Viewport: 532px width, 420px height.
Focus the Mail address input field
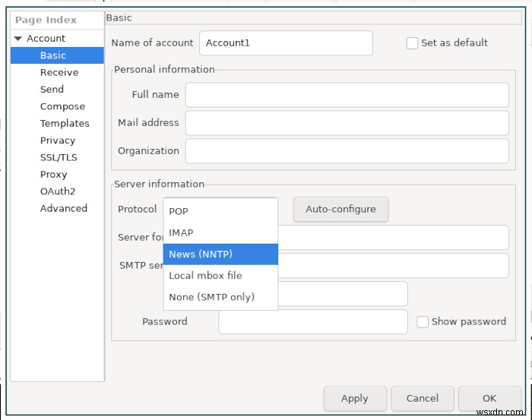[x=347, y=123]
